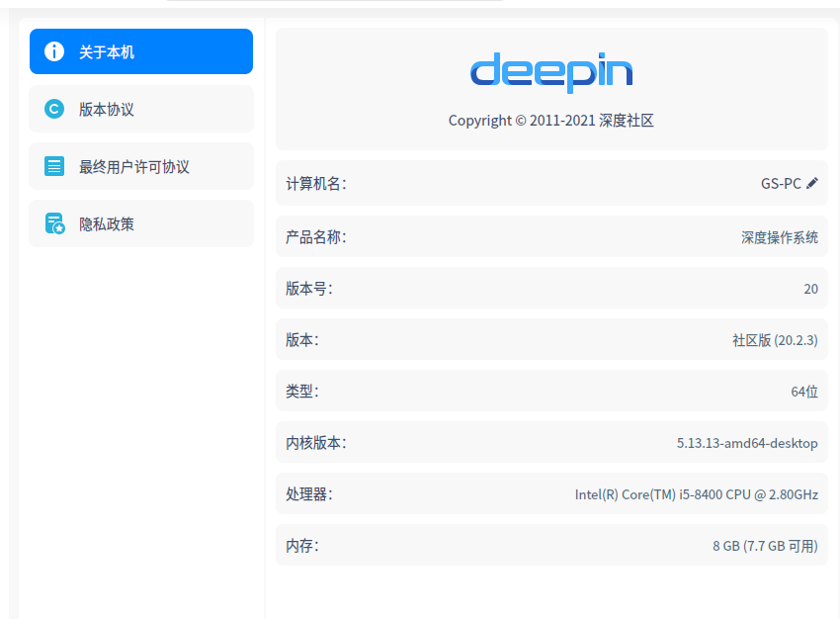The height and width of the screenshot is (619, 840).
Task: Click the document icon beside 最终用户许可协议
Action: tap(54, 166)
